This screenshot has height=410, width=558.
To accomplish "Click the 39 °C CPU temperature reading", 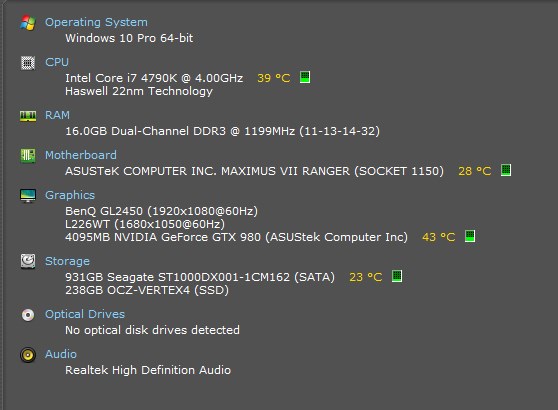I will [x=274, y=78].
